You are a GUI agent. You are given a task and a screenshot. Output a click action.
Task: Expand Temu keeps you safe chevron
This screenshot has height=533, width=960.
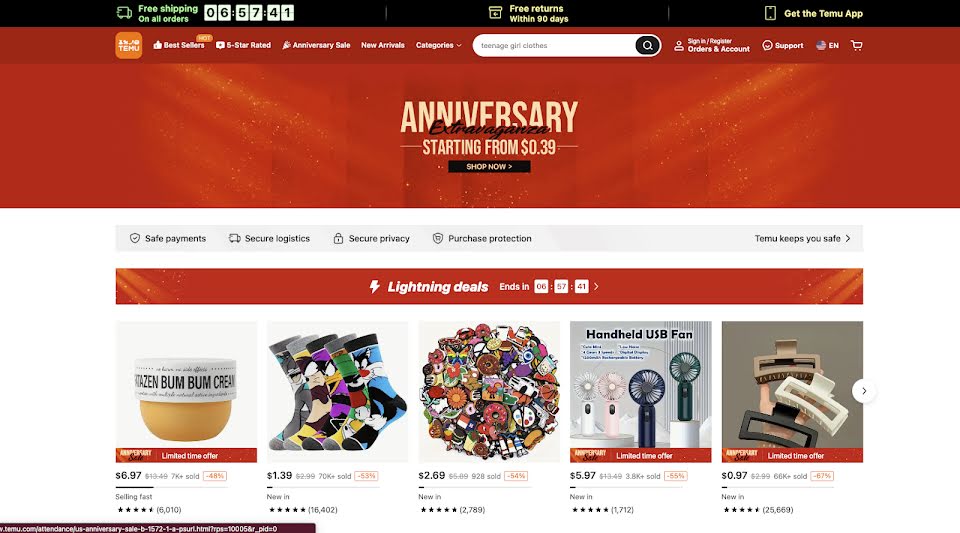click(848, 238)
